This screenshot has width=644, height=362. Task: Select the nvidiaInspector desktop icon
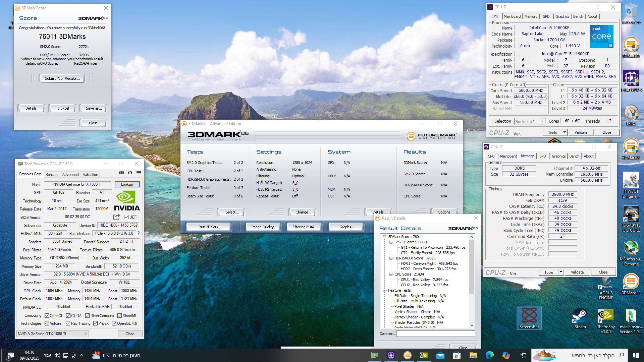[631, 321]
